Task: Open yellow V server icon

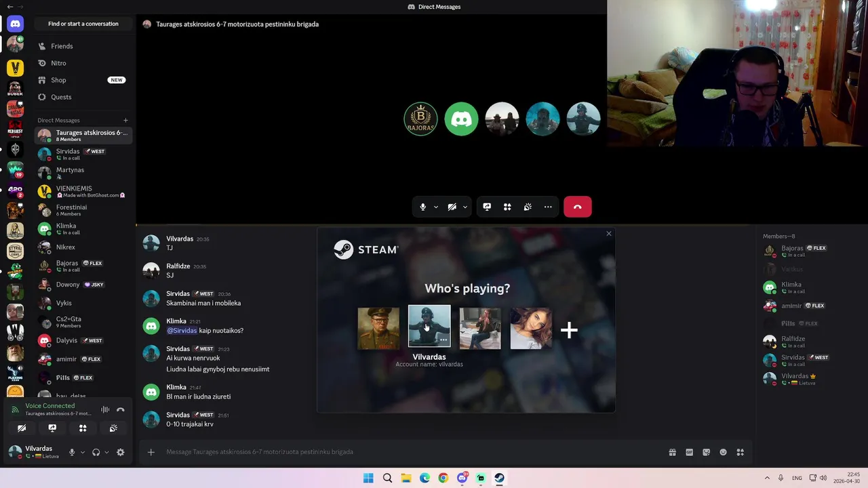Action: [x=15, y=68]
